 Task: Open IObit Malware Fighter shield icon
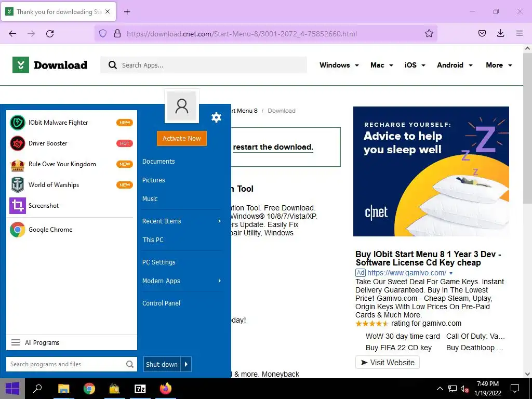17,123
